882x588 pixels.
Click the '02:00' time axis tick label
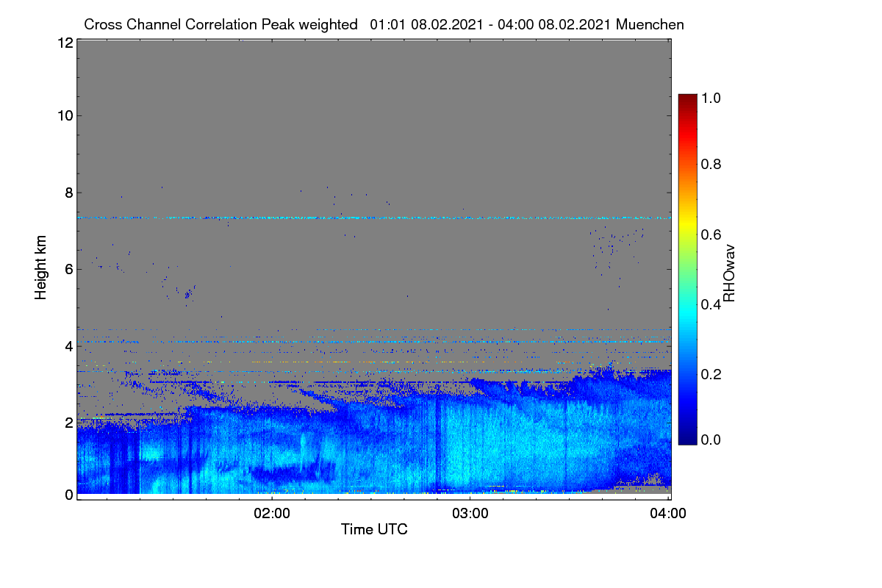tap(273, 514)
